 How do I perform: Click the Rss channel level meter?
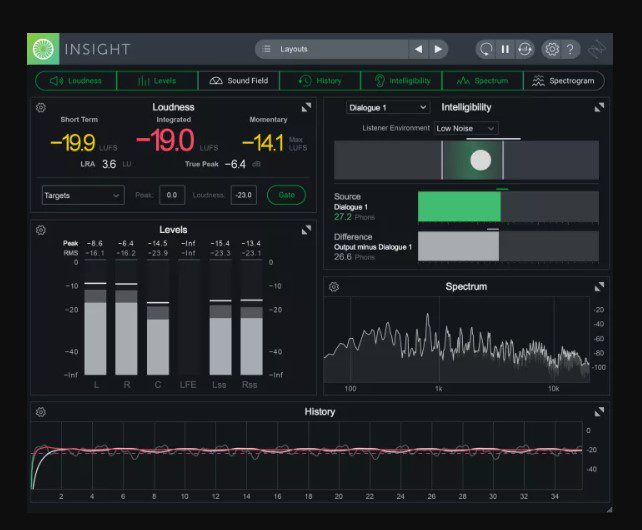click(x=251, y=318)
